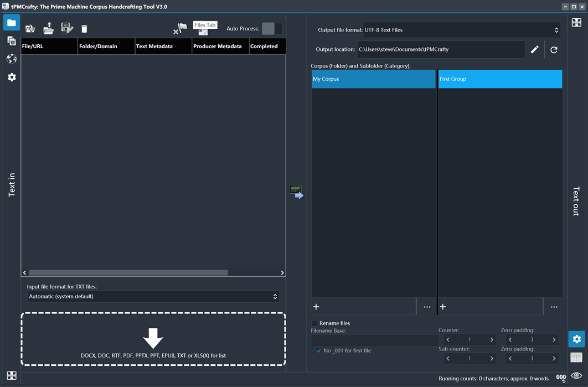Image resolution: width=588 pixels, height=387 pixels.
Task: Open the Output file format dropdown
Action: pyautogui.click(x=462, y=30)
